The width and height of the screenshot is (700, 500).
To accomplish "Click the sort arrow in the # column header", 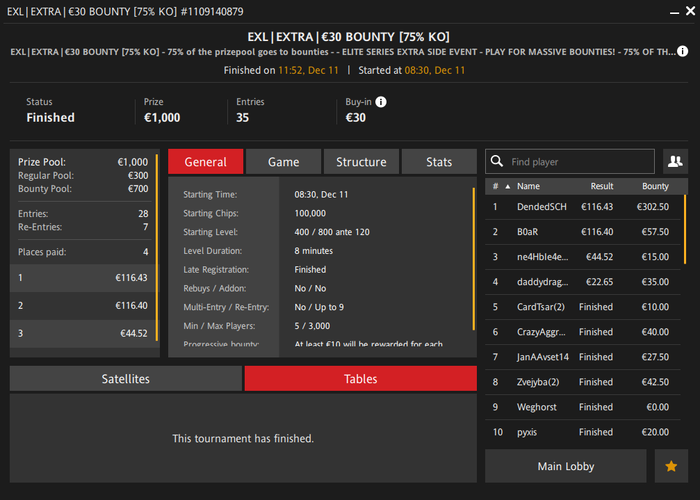I will (508, 187).
